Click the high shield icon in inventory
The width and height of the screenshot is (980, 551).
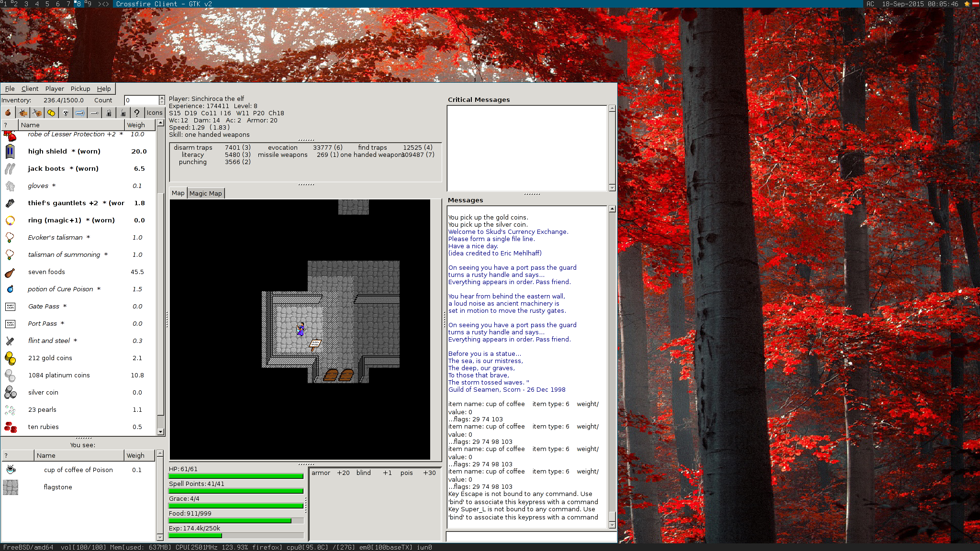(10, 151)
